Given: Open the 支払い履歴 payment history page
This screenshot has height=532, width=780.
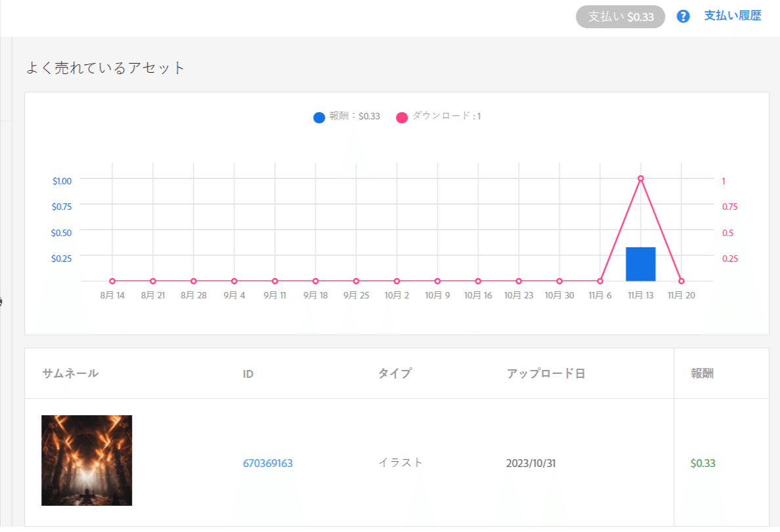Looking at the screenshot, I should [x=733, y=16].
